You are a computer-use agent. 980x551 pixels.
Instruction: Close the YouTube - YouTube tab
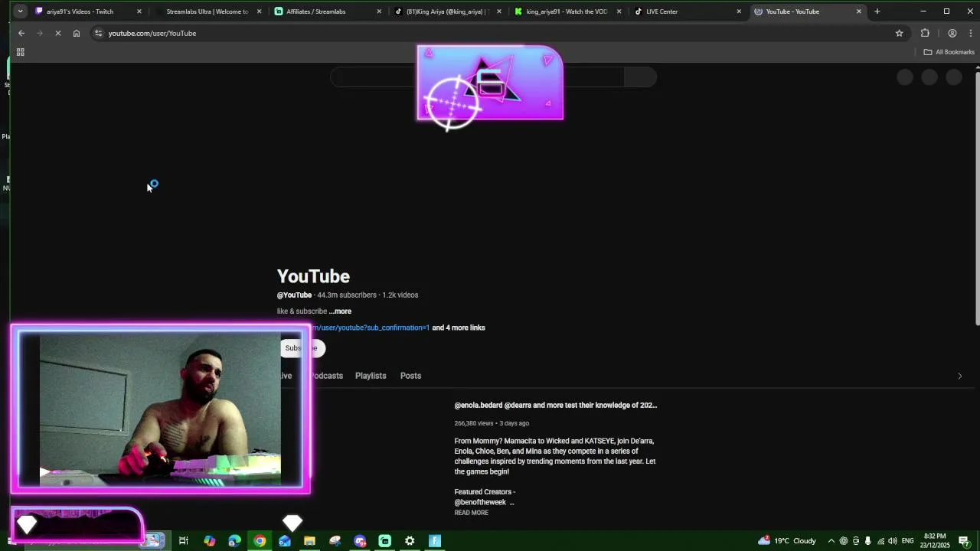click(859, 11)
